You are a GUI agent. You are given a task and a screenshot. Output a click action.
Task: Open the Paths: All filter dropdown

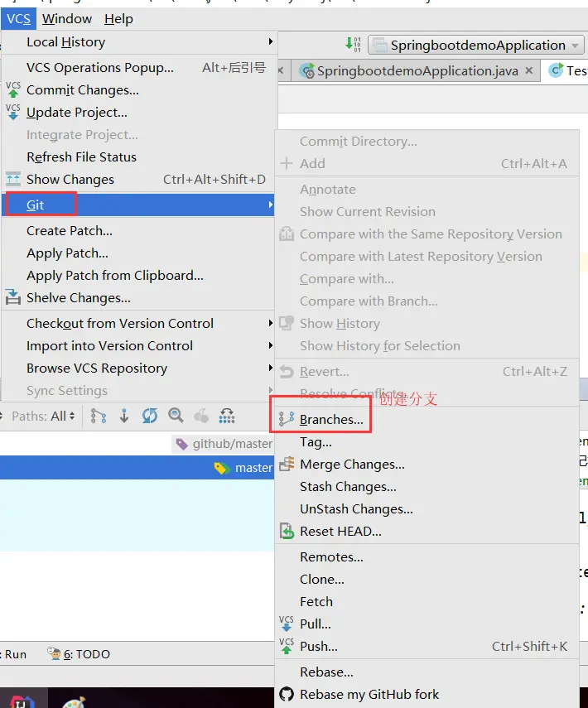click(x=43, y=416)
